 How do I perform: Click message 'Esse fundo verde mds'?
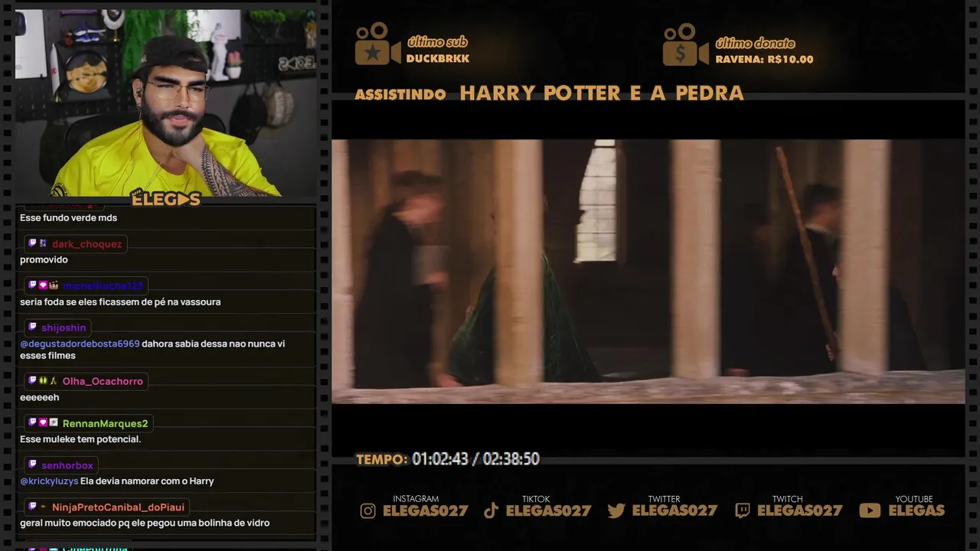[x=68, y=218]
